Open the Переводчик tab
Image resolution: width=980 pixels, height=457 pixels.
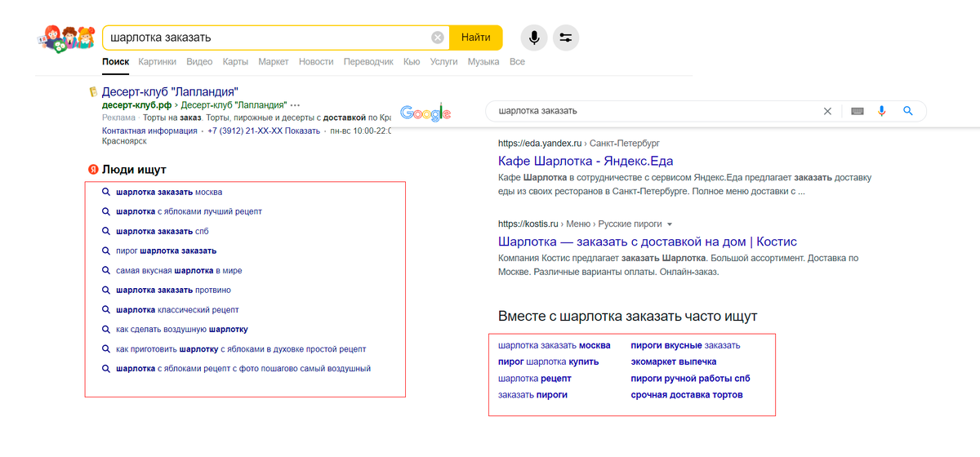tap(368, 62)
